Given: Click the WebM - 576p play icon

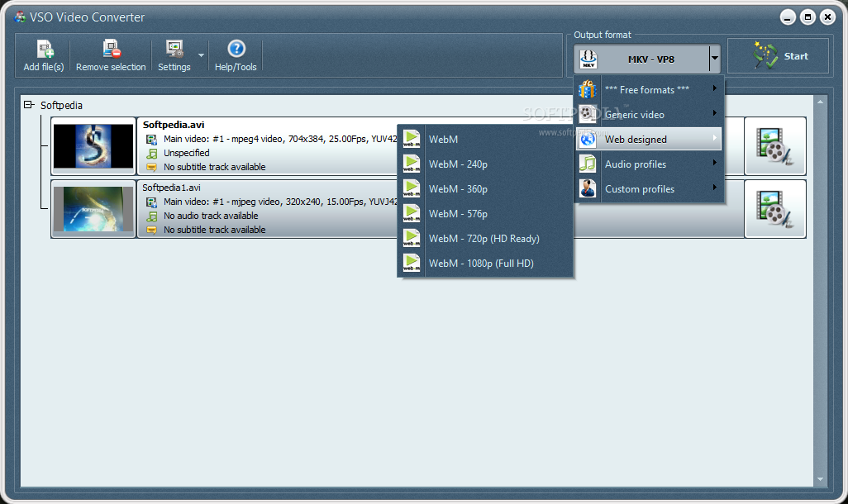Looking at the screenshot, I should tap(412, 214).
